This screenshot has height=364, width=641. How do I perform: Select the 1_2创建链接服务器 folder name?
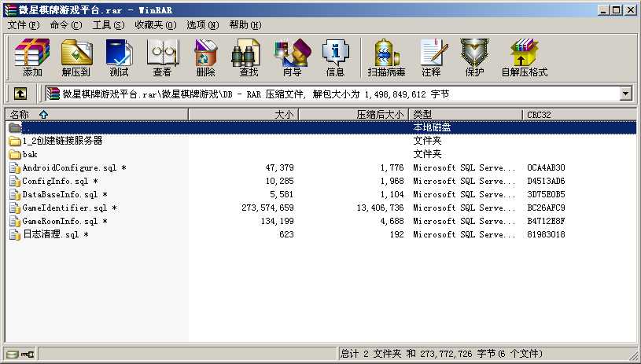coord(62,141)
